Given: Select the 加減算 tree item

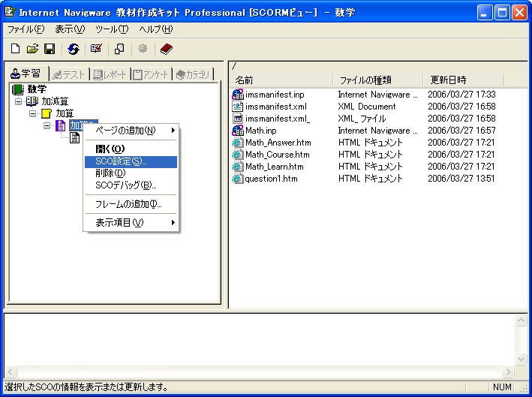Looking at the screenshot, I should (x=55, y=101).
